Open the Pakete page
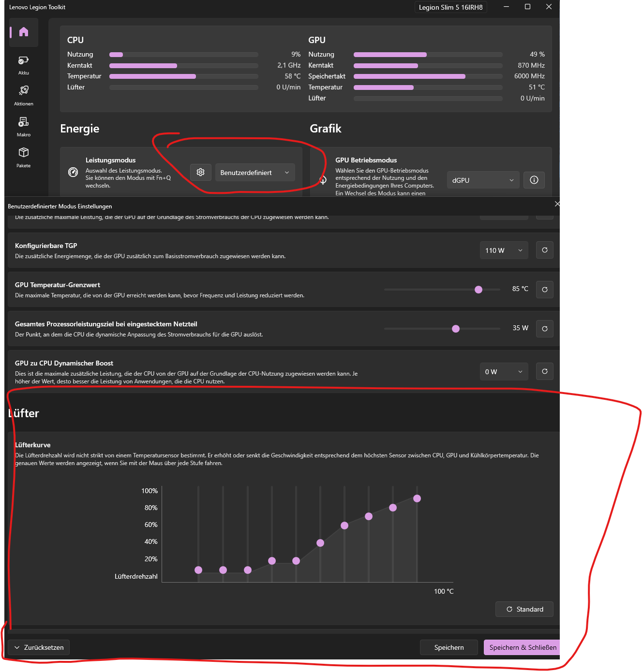 point(24,158)
